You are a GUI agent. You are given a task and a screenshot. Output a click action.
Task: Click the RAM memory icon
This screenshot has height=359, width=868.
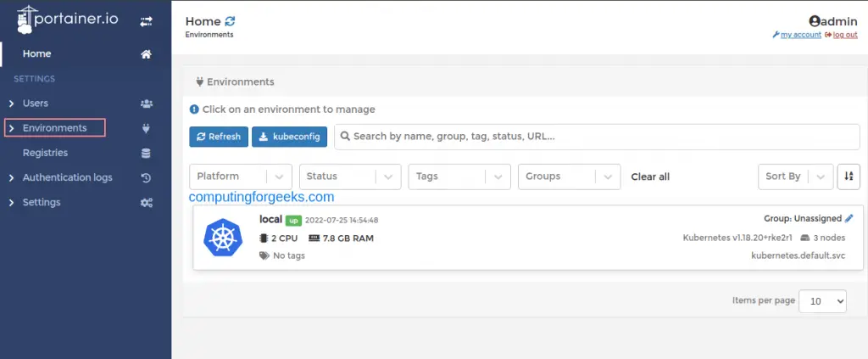[314, 238]
